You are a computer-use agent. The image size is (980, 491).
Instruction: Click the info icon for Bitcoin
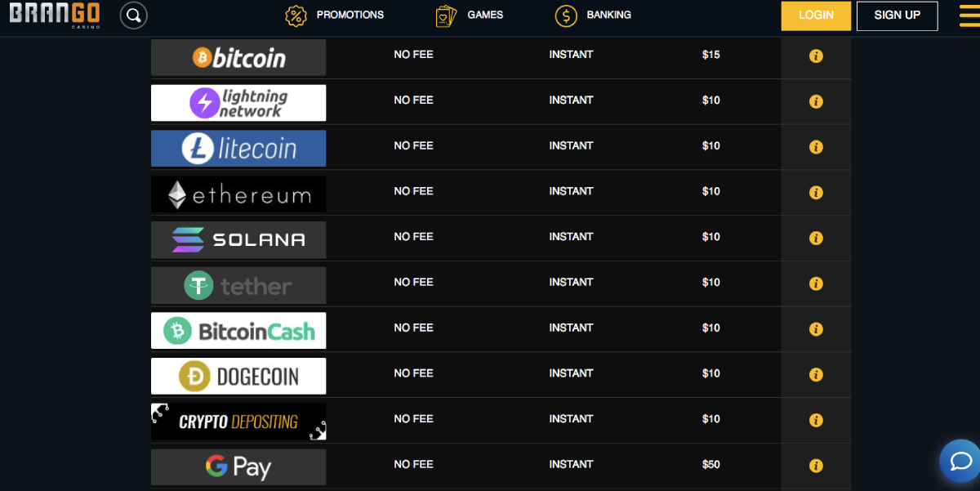pyautogui.click(x=815, y=56)
